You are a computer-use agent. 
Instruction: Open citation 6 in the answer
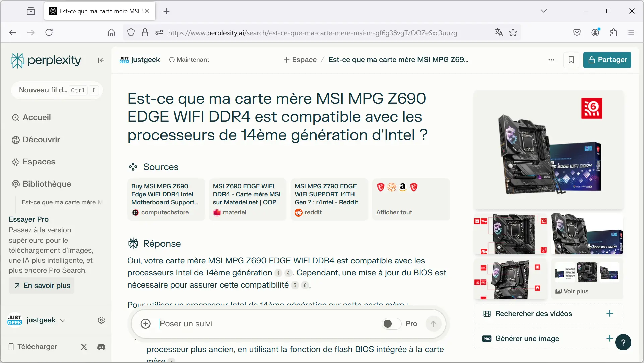(305, 285)
